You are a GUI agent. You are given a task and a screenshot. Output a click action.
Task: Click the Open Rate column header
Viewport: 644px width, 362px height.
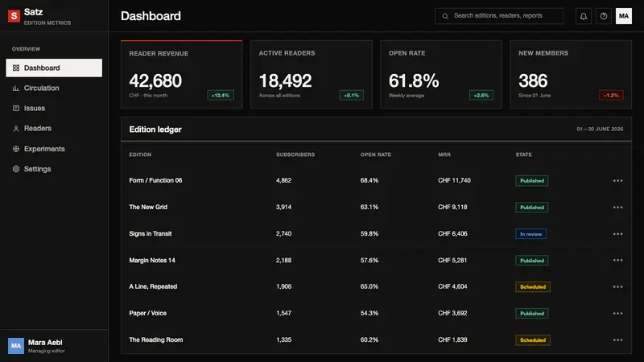(x=376, y=154)
